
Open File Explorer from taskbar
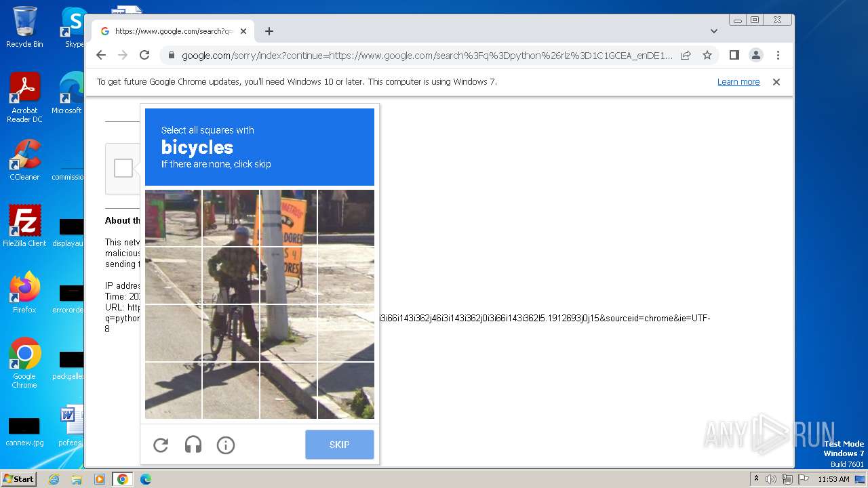click(77, 479)
